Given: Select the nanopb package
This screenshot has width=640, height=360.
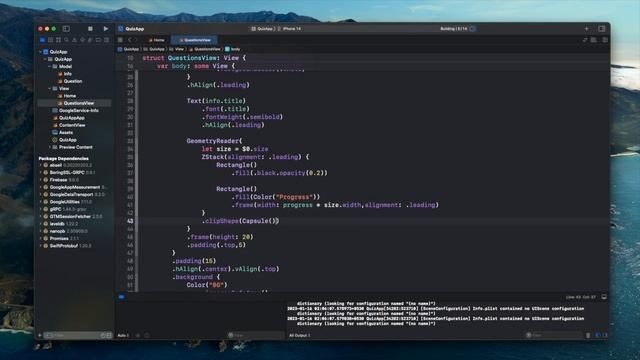Looking at the screenshot, I should click(x=65, y=231).
